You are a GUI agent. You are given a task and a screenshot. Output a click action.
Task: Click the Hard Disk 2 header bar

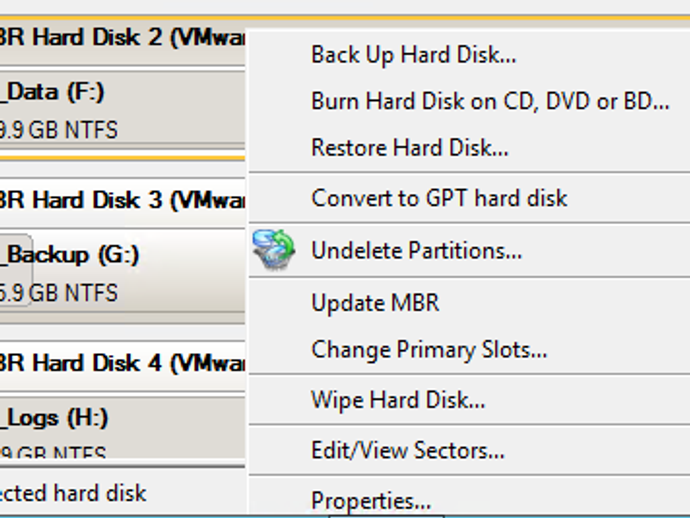pyautogui.click(x=122, y=37)
